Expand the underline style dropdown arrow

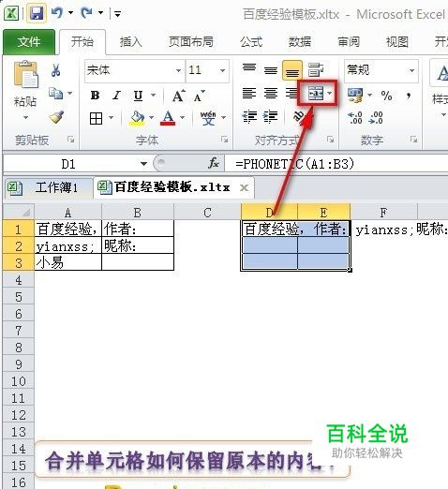(153, 95)
